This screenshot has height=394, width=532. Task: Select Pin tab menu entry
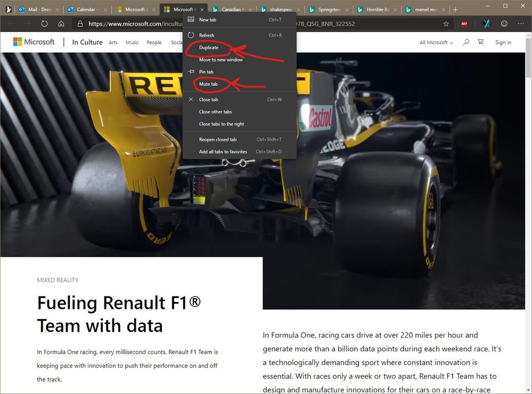[x=240, y=72]
